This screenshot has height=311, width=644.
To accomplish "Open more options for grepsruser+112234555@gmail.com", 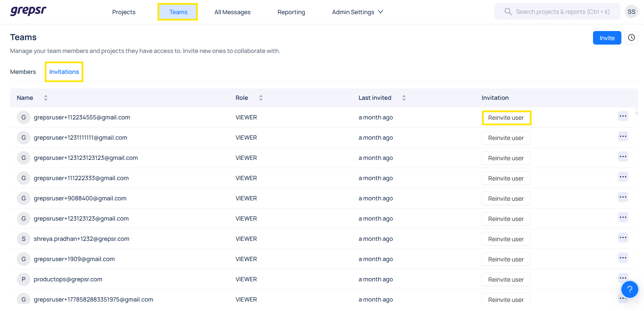I will (623, 116).
